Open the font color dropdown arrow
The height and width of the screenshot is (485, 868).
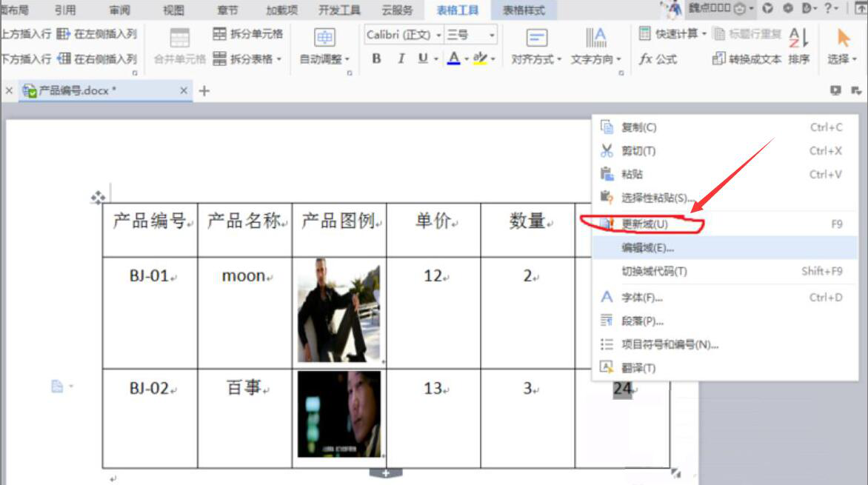pyautogui.click(x=467, y=59)
